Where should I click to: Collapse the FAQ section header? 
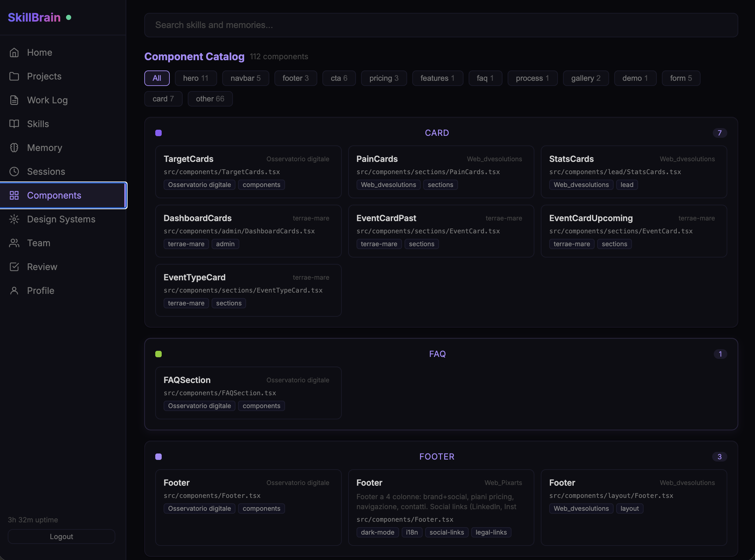[x=438, y=354]
